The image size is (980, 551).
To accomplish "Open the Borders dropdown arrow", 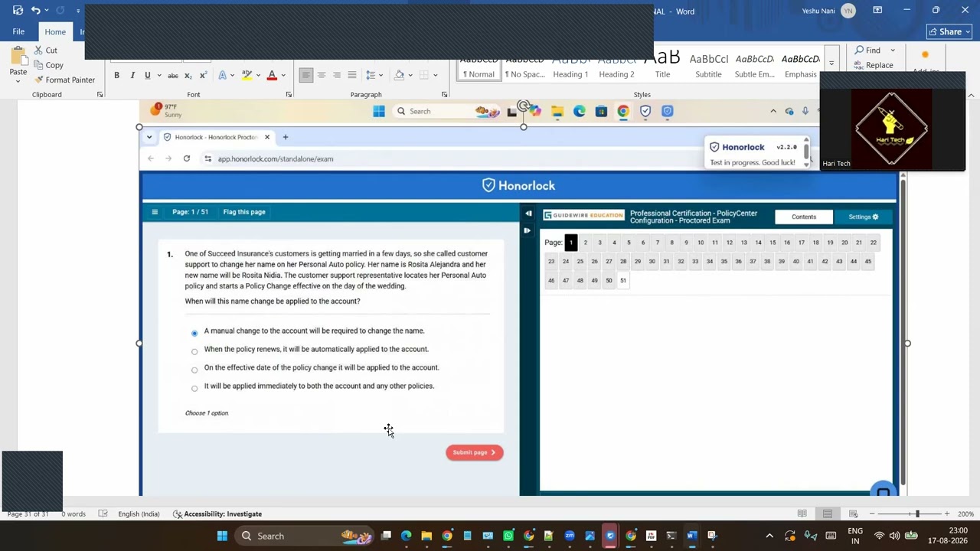I will (435, 75).
